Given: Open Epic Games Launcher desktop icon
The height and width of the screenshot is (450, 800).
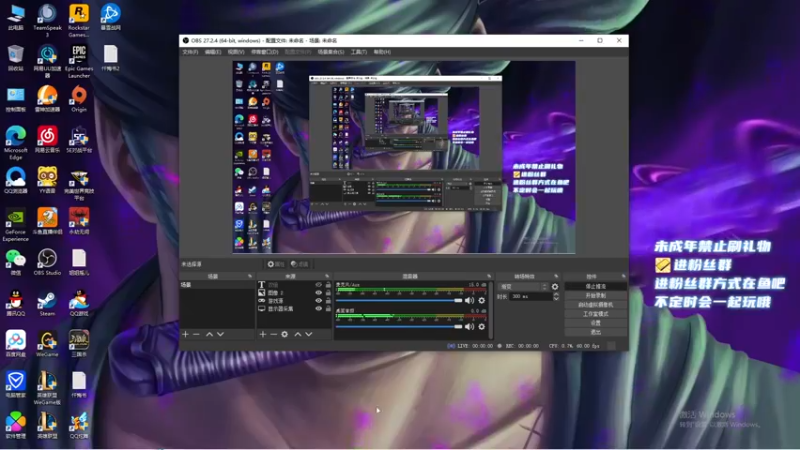Looking at the screenshot, I should click(79, 61).
